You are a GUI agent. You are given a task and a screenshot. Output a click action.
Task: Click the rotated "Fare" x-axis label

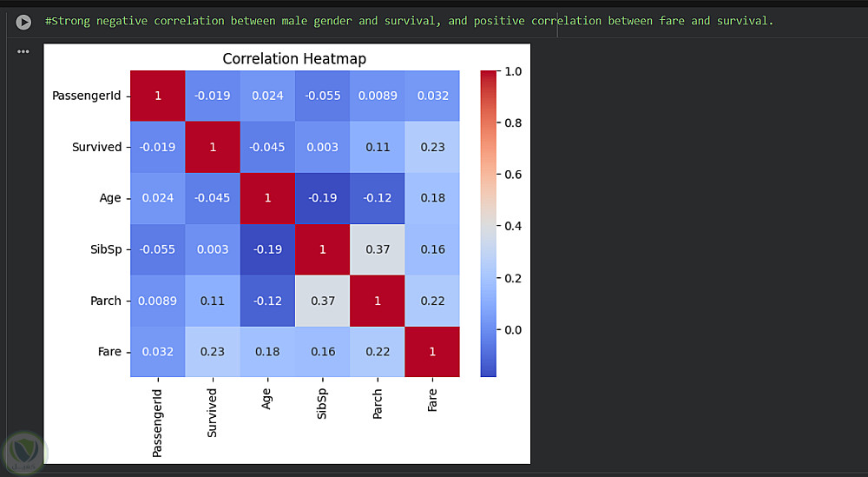point(432,401)
